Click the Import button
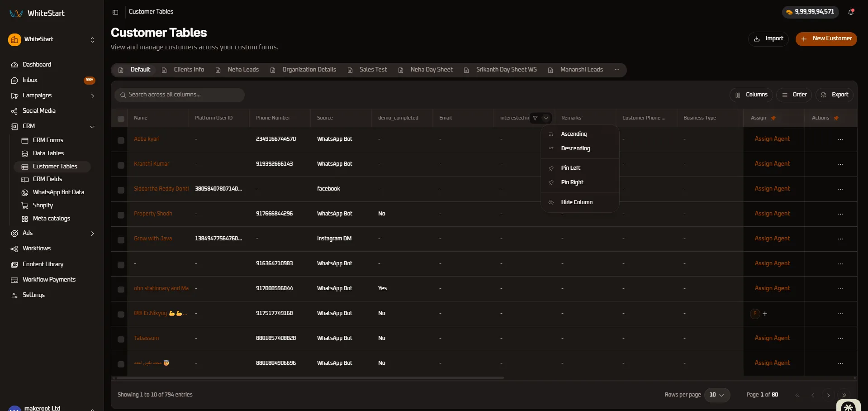868x411 pixels. click(768, 39)
